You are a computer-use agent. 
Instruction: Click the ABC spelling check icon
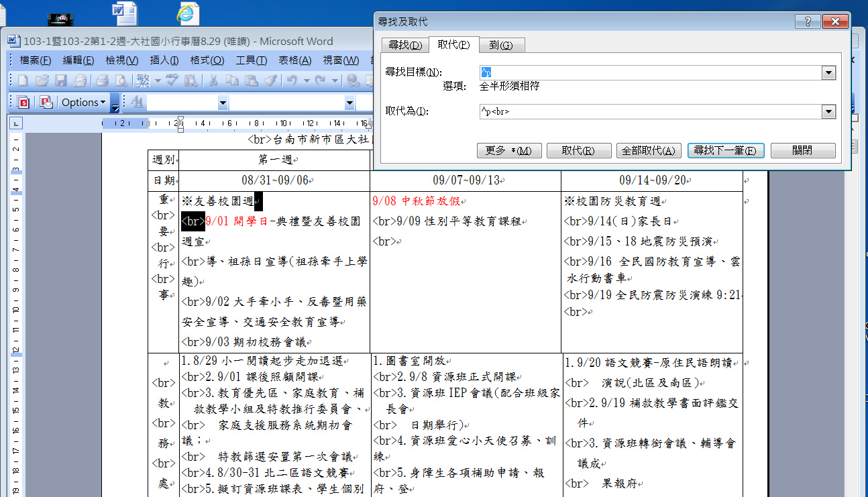tap(172, 81)
